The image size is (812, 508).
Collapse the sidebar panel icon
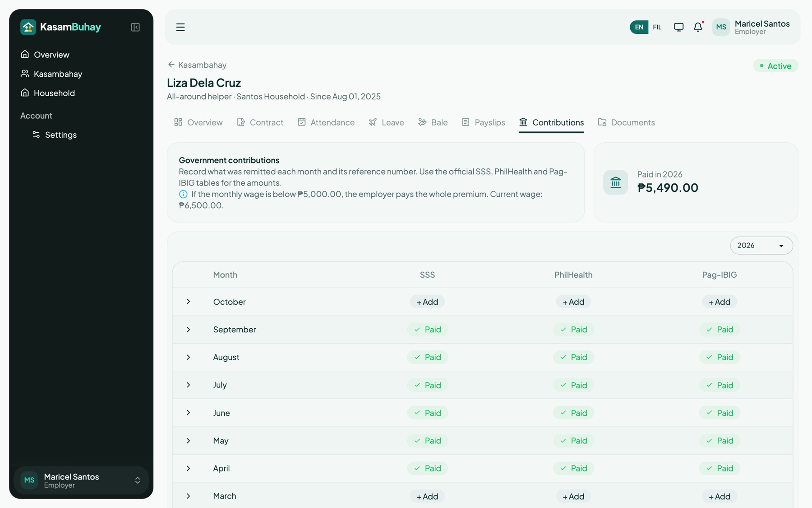tap(135, 27)
